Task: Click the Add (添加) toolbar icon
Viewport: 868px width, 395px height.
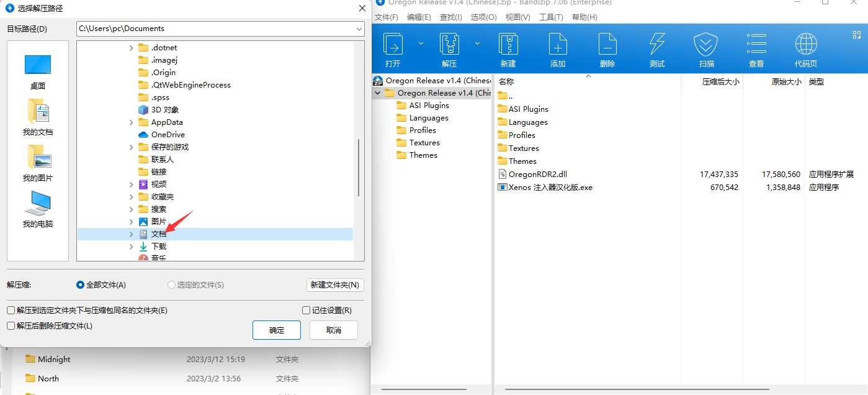Action: [558, 45]
